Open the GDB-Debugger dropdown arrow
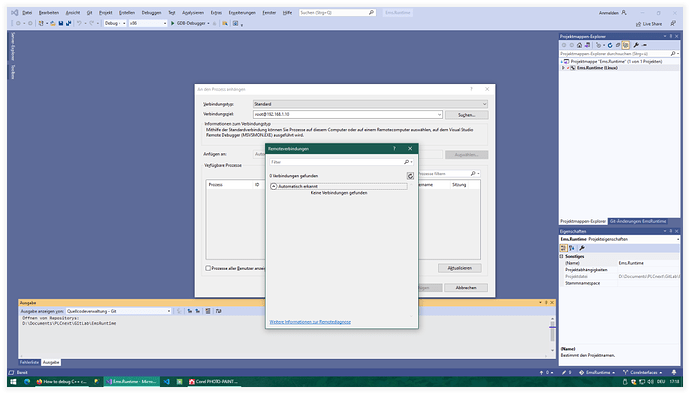 pos(209,23)
